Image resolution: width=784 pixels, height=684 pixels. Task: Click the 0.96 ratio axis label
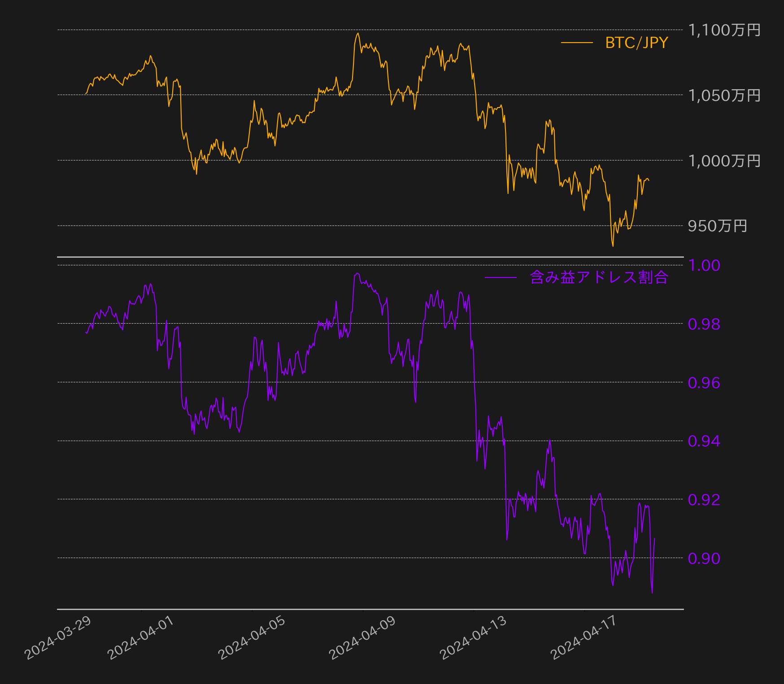point(704,383)
